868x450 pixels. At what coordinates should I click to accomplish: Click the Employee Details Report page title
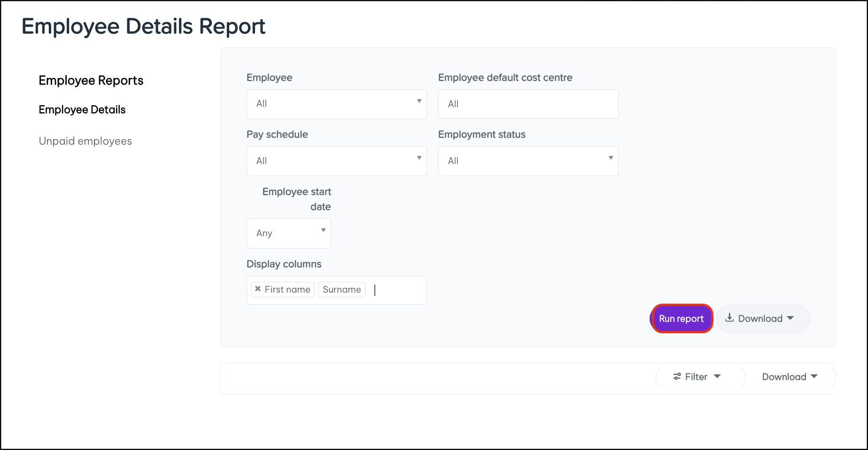pyautogui.click(x=143, y=26)
